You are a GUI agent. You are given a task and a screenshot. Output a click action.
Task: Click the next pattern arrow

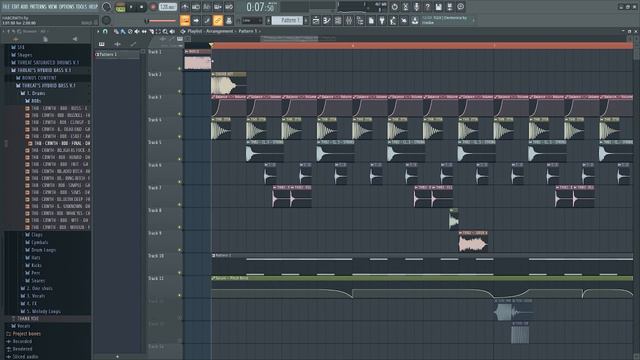click(307, 20)
